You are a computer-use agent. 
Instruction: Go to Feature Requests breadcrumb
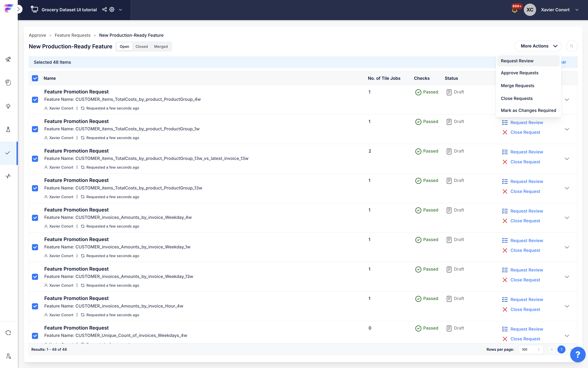point(72,35)
